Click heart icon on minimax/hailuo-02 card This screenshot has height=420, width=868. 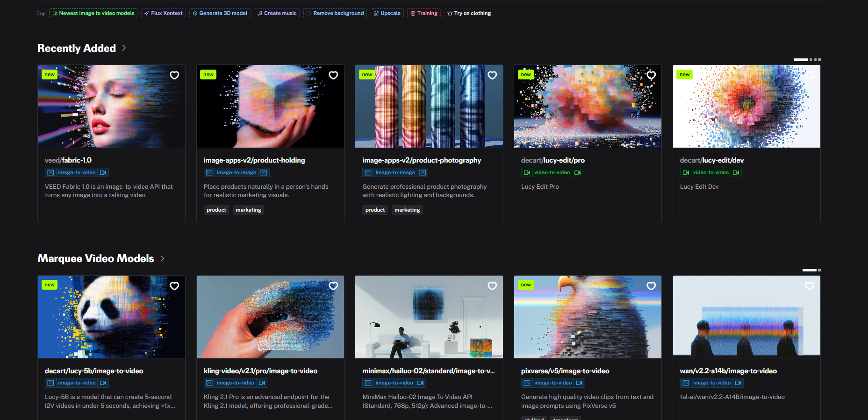[492, 286]
